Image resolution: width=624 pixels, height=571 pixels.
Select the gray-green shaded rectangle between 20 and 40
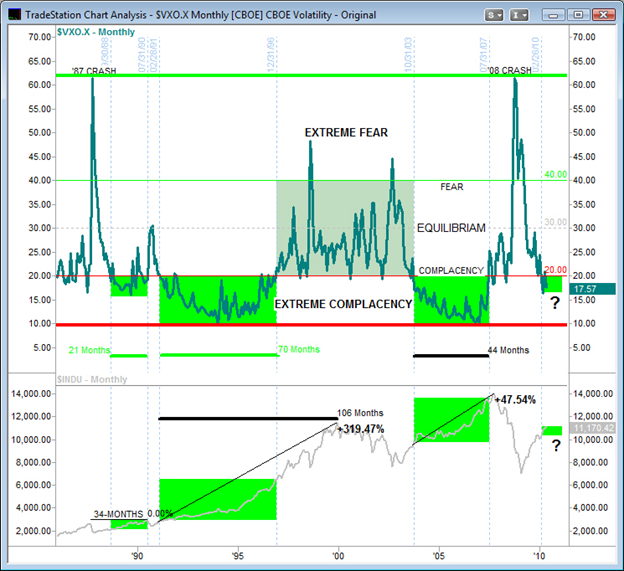pyautogui.click(x=345, y=228)
